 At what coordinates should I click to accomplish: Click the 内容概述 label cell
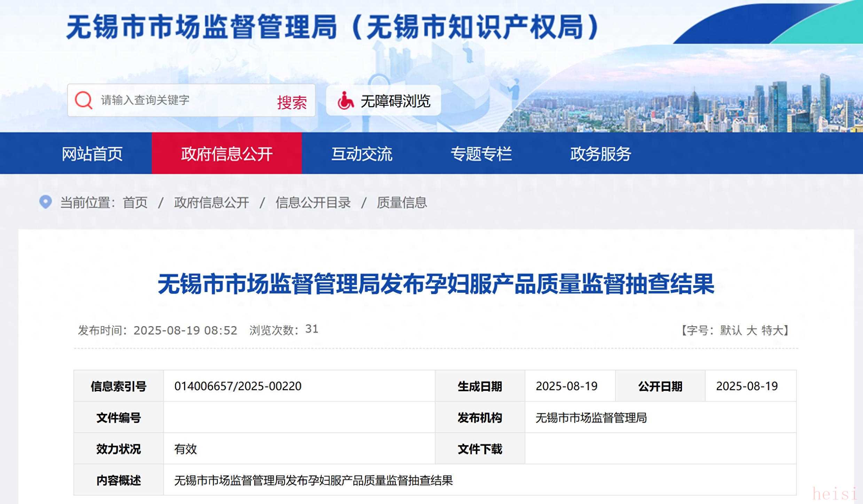(119, 480)
